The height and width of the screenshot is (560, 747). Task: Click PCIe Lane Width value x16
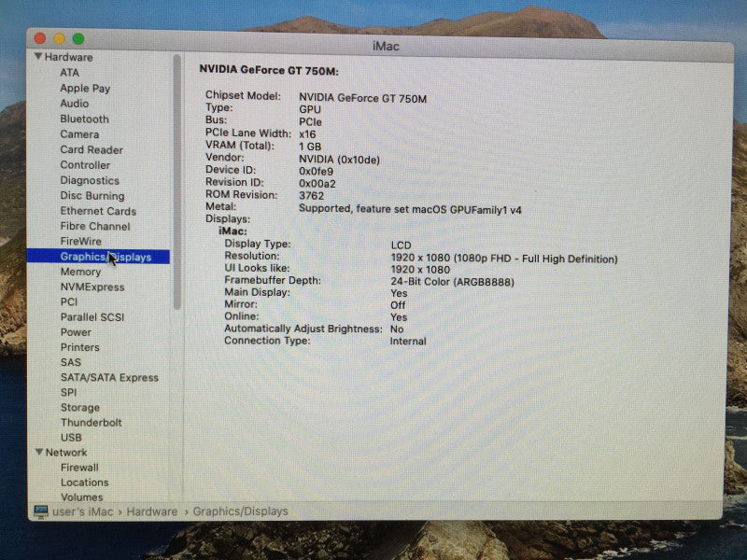[307, 134]
